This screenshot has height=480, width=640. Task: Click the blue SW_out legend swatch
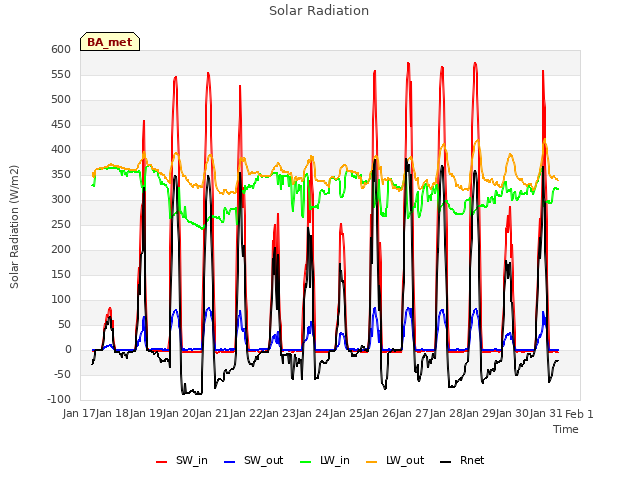click(230, 462)
